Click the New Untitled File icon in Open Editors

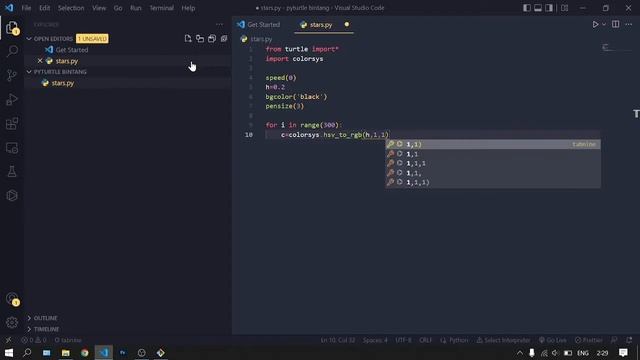(188, 38)
